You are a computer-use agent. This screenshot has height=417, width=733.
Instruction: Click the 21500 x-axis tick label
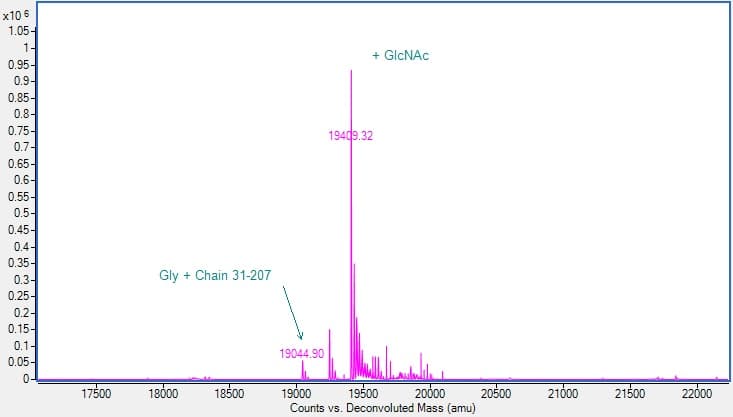click(x=630, y=394)
